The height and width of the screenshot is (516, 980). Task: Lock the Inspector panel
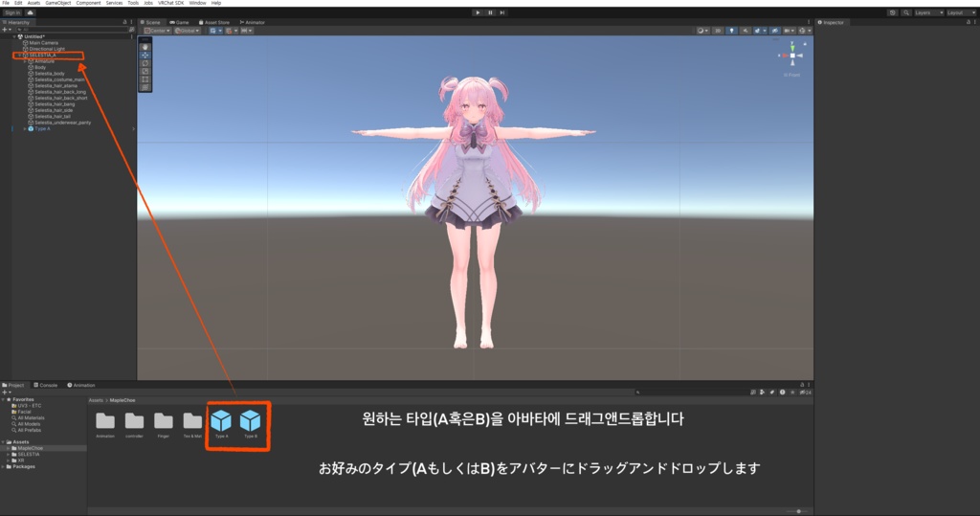(x=969, y=22)
